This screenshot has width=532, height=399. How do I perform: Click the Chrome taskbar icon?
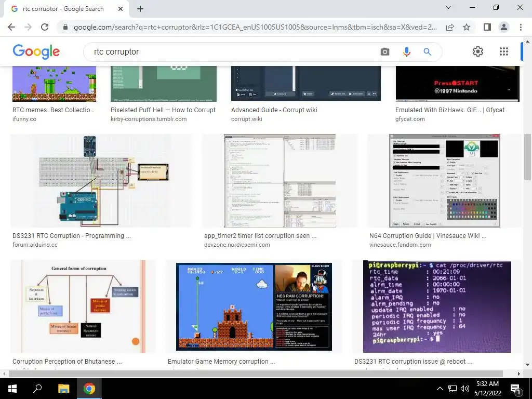pos(89,389)
